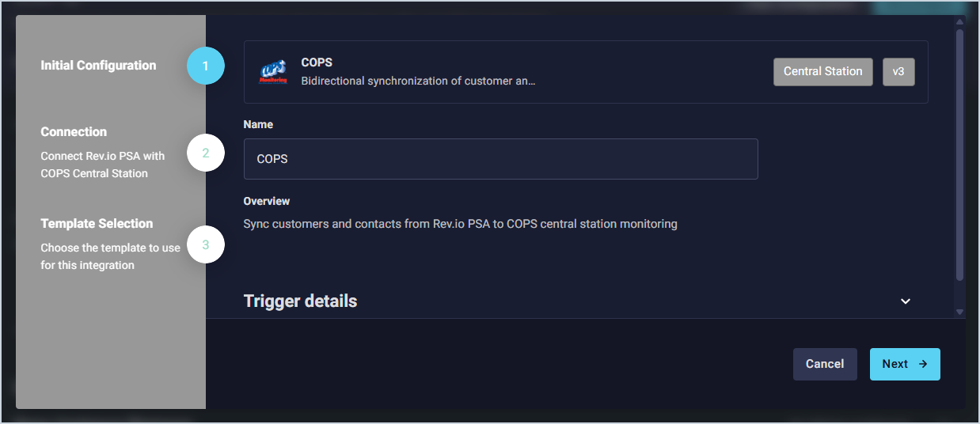The height and width of the screenshot is (424, 980).
Task: Select step 3 circle icon
Action: pyautogui.click(x=206, y=245)
